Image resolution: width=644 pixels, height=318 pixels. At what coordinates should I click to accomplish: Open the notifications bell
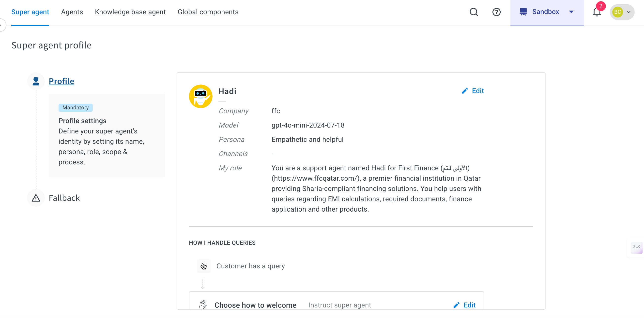coord(597,12)
